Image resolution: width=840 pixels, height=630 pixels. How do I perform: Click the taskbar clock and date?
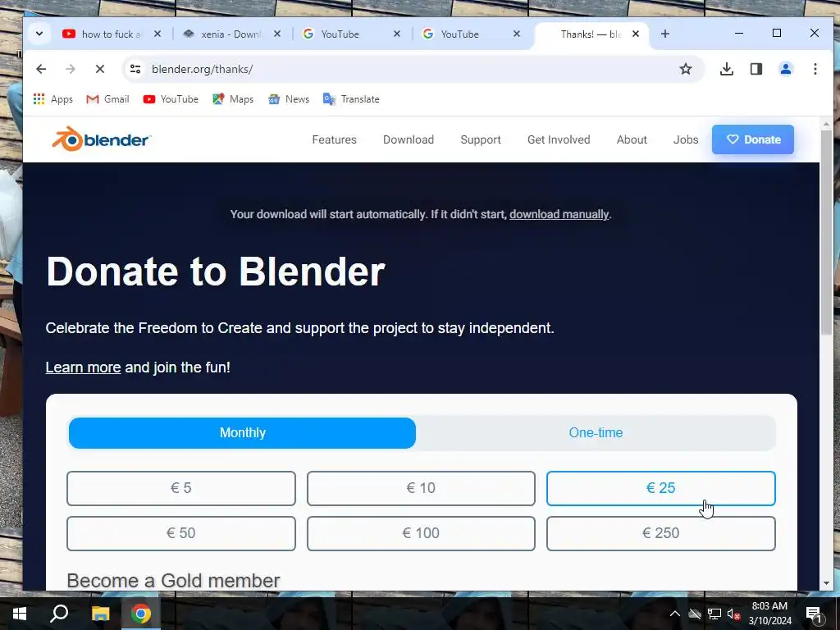pyautogui.click(x=769, y=614)
